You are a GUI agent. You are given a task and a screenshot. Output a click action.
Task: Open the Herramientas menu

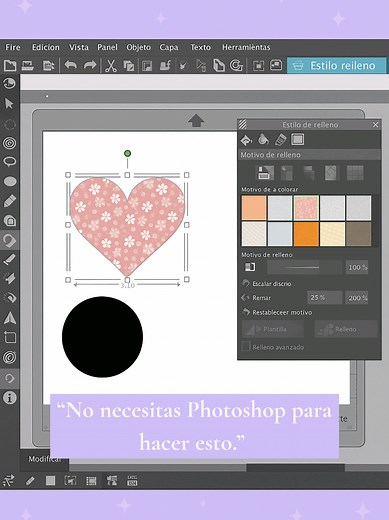pos(246,47)
